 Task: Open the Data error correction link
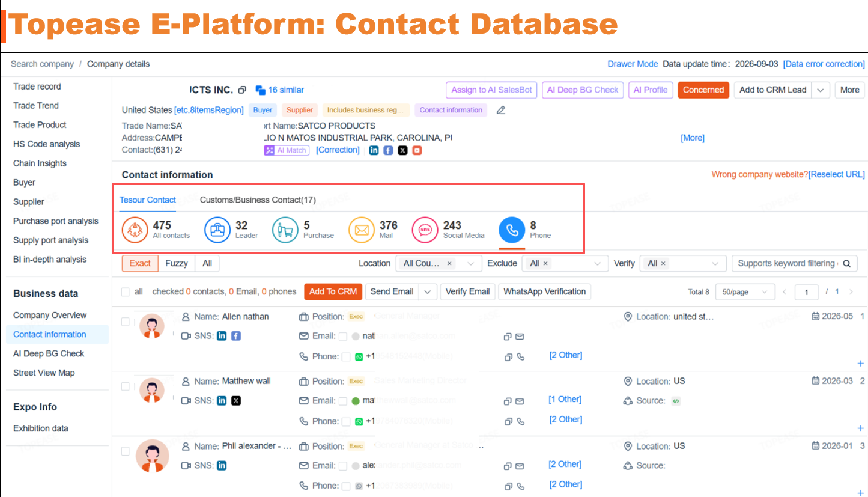point(824,64)
